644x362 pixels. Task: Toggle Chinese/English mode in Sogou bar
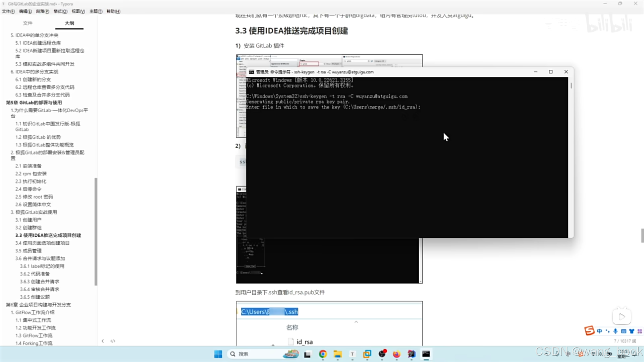(x=599, y=331)
